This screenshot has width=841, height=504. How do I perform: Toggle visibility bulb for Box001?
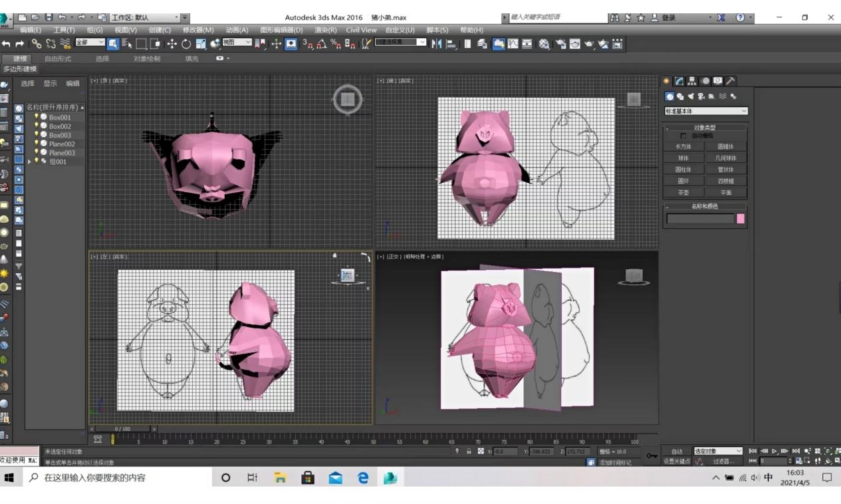(x=37, y=117)
